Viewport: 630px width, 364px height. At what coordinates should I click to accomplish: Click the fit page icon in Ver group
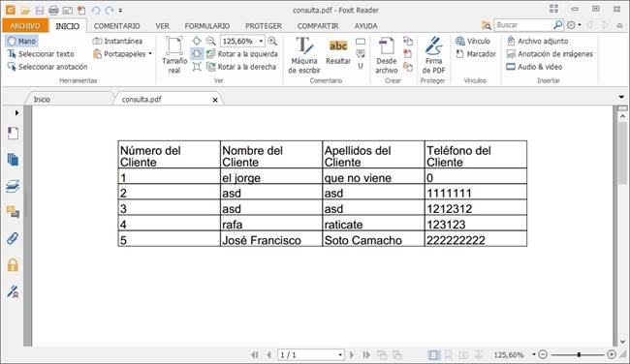pyautogui.click(x=197, y=41)
